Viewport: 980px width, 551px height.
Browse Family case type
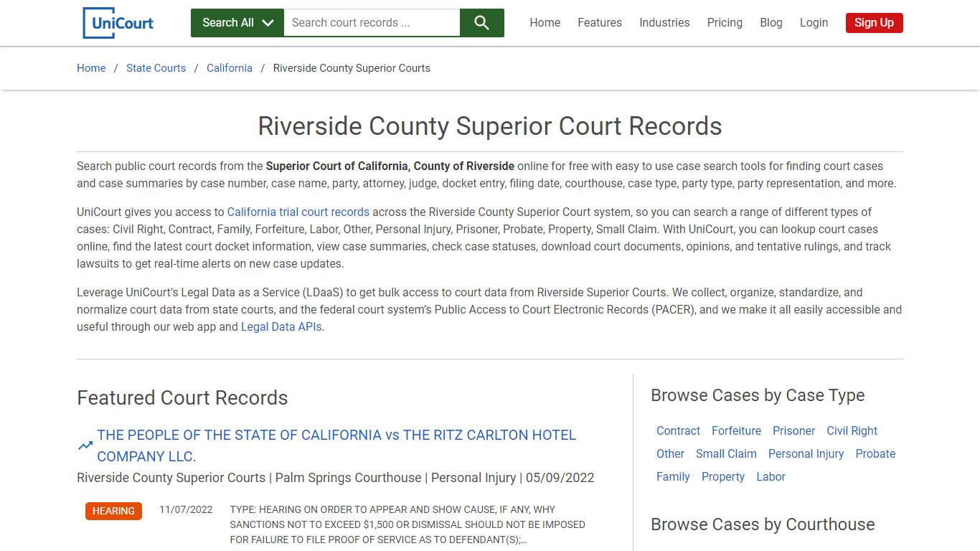tap(673, 477)
